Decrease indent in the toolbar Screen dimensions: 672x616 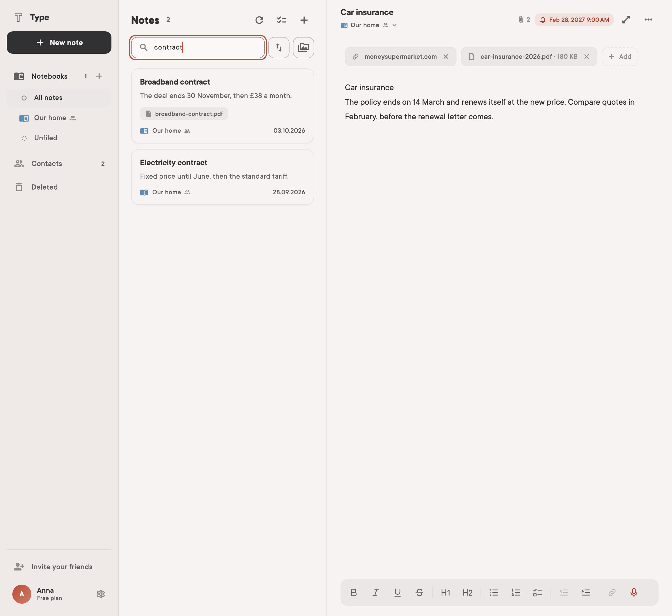(x=564, y=592)
